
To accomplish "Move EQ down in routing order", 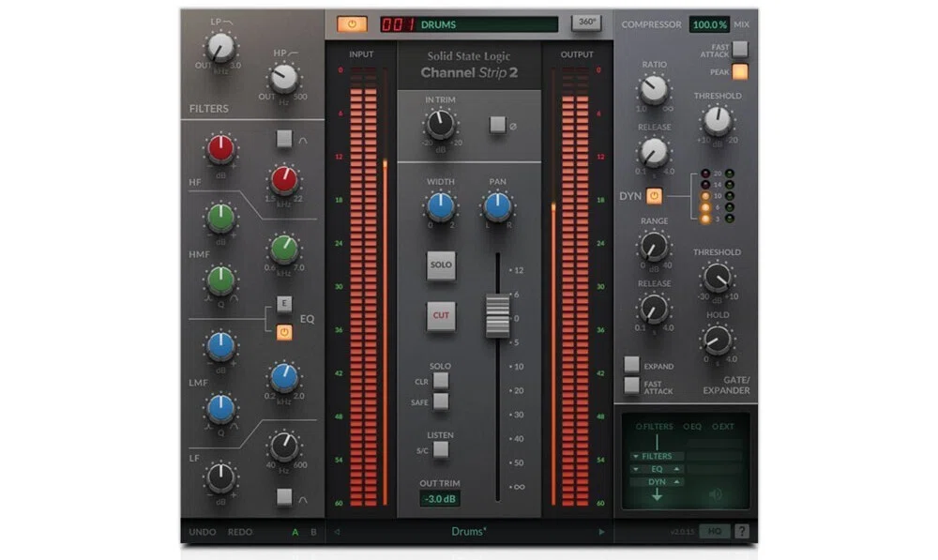I will [636, 469].
